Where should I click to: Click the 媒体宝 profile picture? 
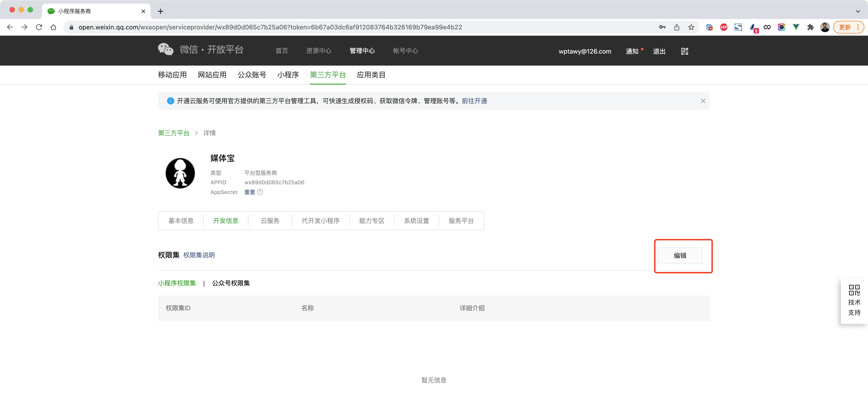click(180, 173)
